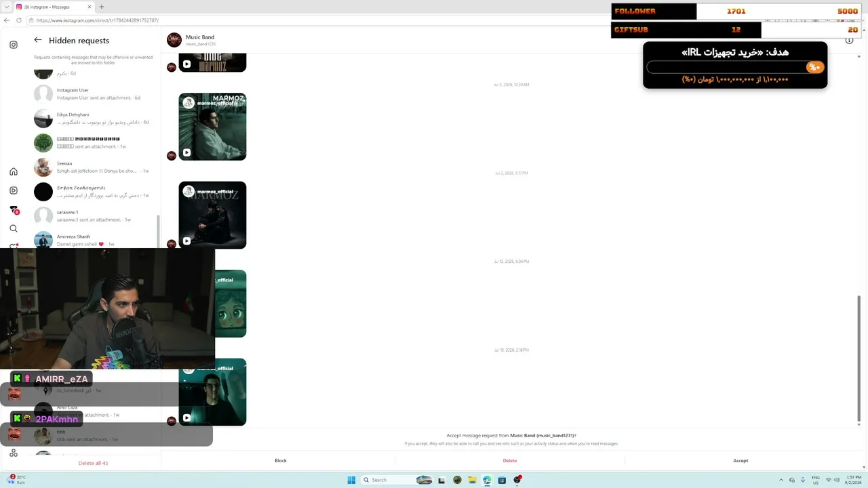Viewport: 868px width, 488px height.
Task: Expand the browser tab list dropdown
Action: 7,7
